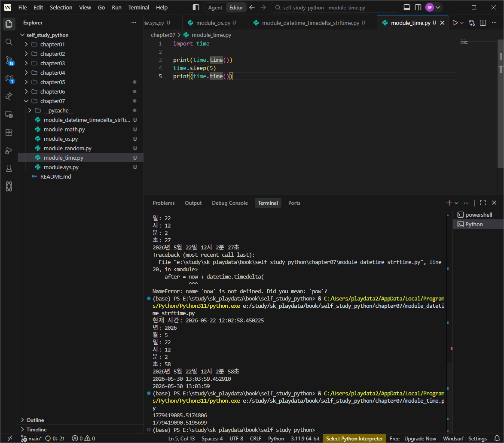Viewport: 504px width, 443px height.
Task: Expand the Timeline section
Action: pos(81,429)
